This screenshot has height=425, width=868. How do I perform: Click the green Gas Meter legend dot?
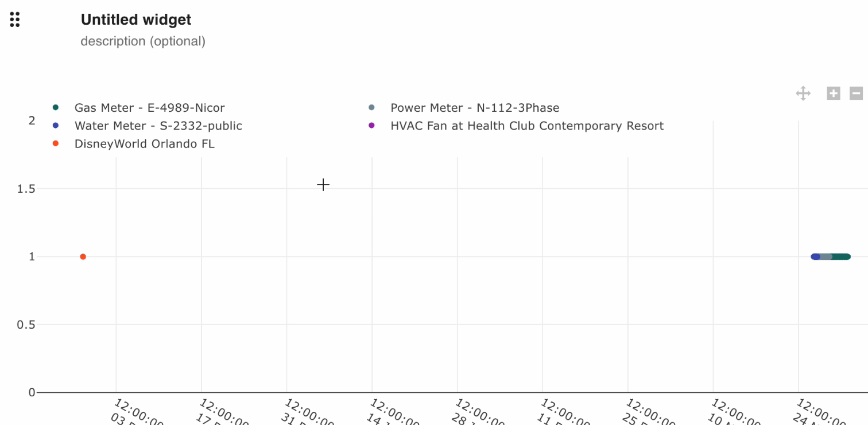56,107
